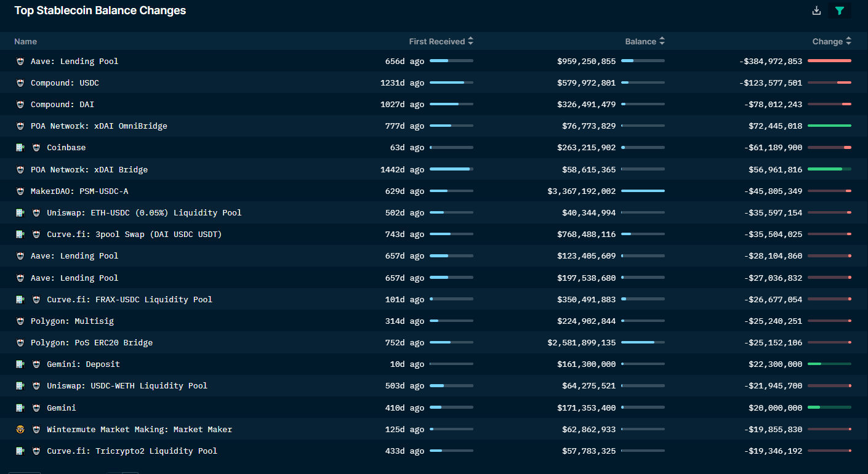Click contract icon of Aave row with $123,405,609
This screenshot has height=474, width=868.
pyautogui.click(x=20, y=256)
